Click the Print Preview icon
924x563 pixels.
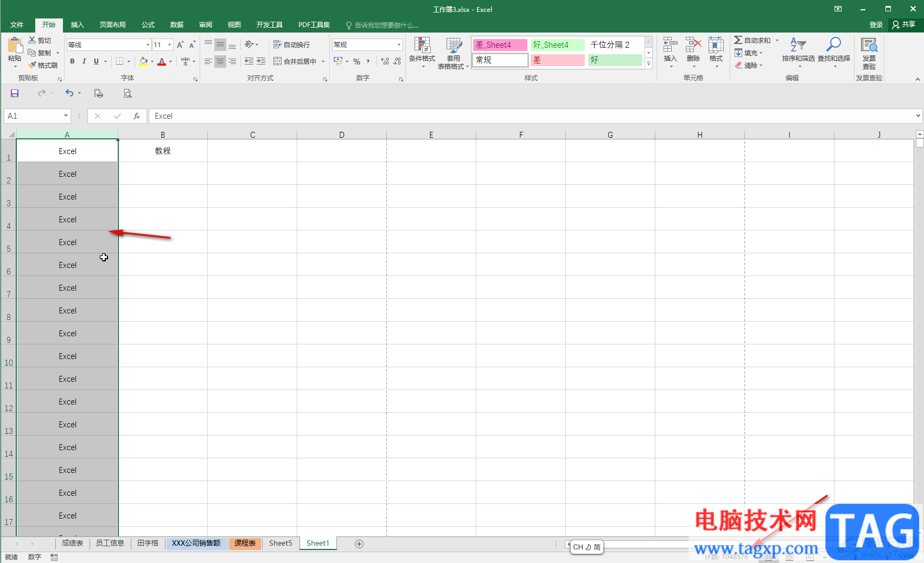[128, 93]
